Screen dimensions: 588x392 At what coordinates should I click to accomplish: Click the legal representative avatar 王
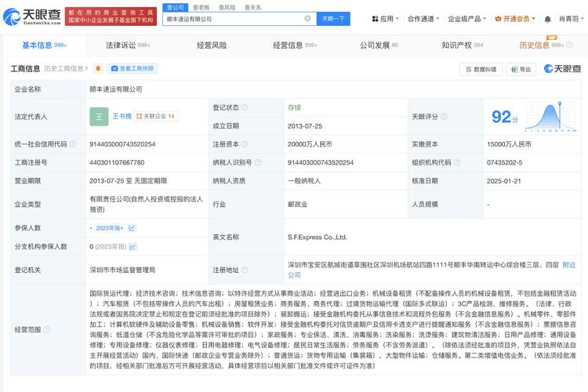coord(99,117)
